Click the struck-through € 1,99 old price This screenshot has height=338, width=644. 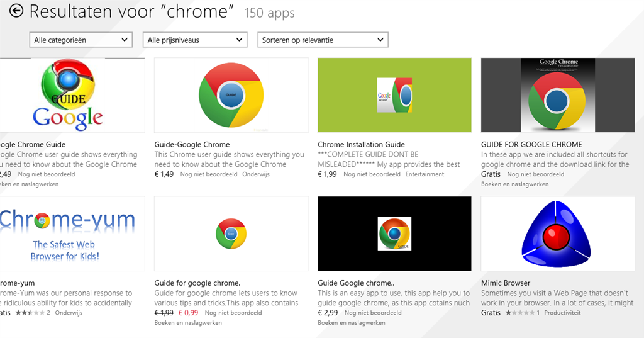click(164, 312)
